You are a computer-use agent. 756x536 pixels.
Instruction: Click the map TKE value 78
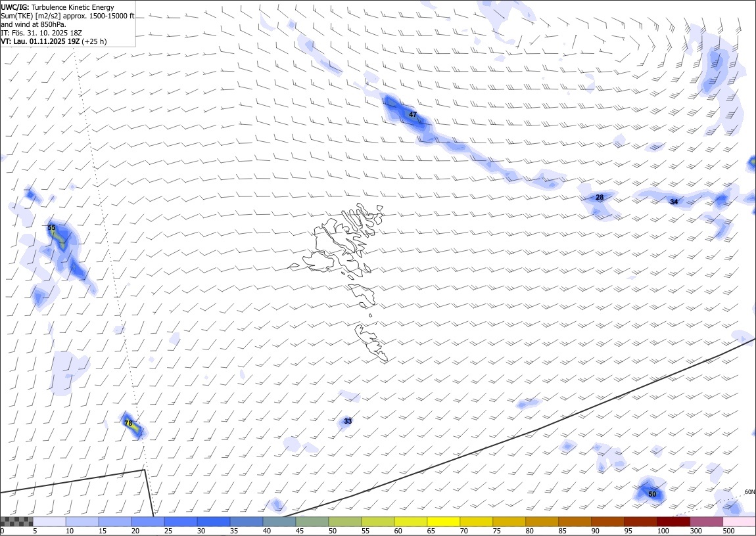pos(128,423)
